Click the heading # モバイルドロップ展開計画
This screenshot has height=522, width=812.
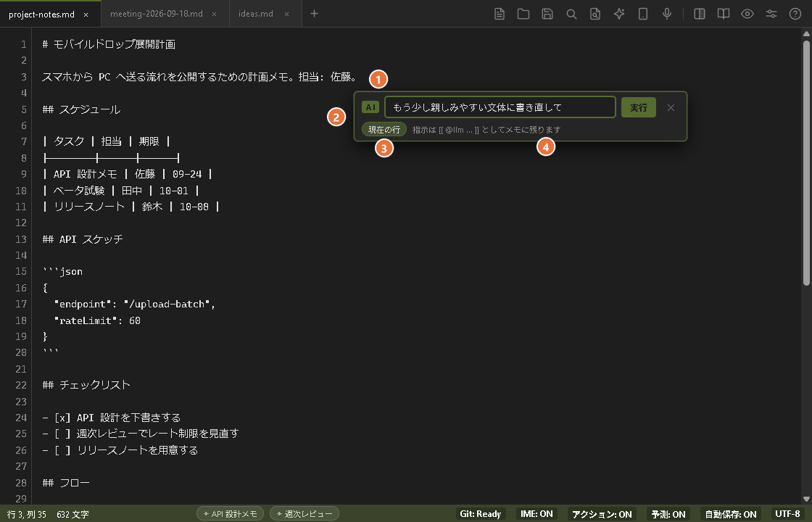coord(109,44)
